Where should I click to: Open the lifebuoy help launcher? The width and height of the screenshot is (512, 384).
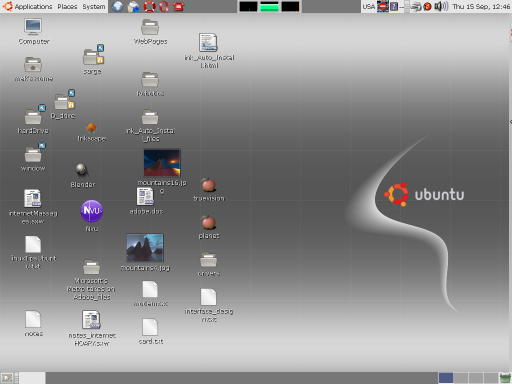[149, 6]
